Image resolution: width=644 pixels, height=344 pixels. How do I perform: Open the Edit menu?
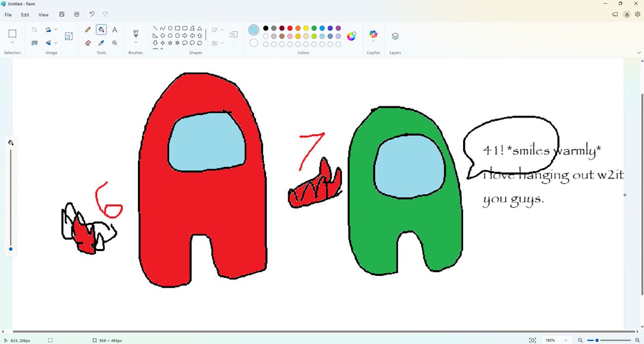25,14
